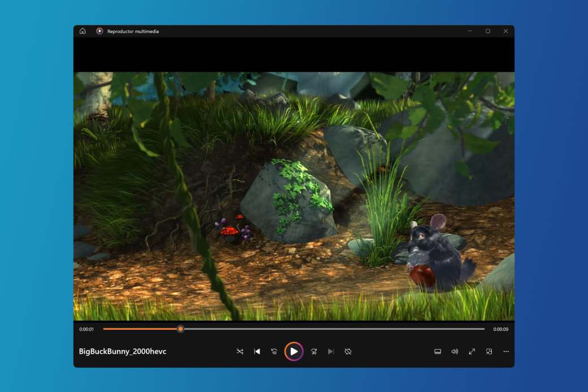Screen dimensions: 588x392
Task: Open subtitles and captions options
Action: 438,351
